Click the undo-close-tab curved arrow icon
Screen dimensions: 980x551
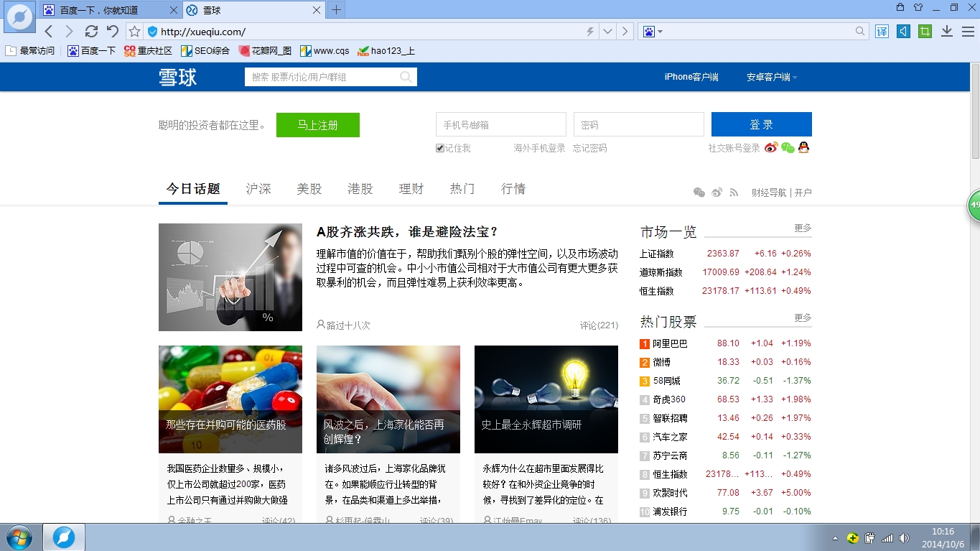pyautogui.click(x=113, y=32)
